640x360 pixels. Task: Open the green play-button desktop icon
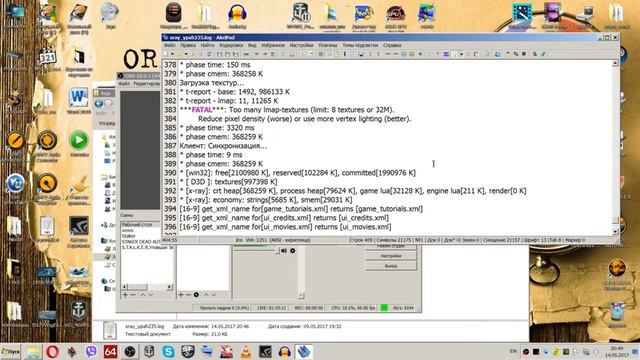(x=79, y=144)
